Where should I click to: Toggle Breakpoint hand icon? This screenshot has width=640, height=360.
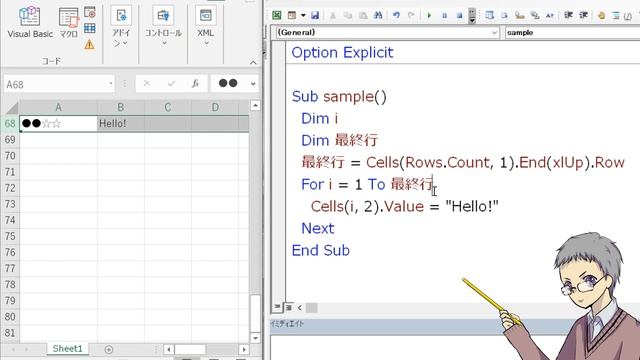pyautogui.click(x=601, y=16)
